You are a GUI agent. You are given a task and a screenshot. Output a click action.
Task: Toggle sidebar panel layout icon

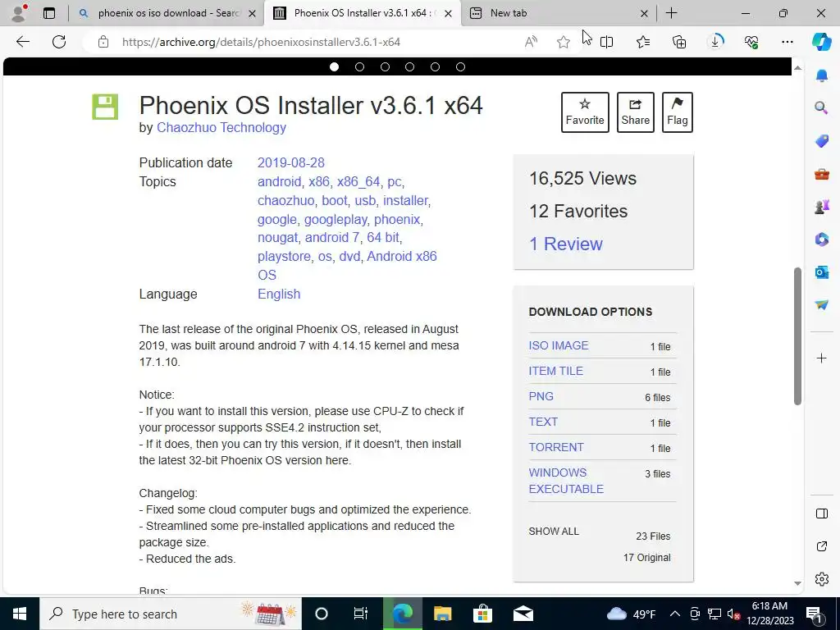[822, 514]
